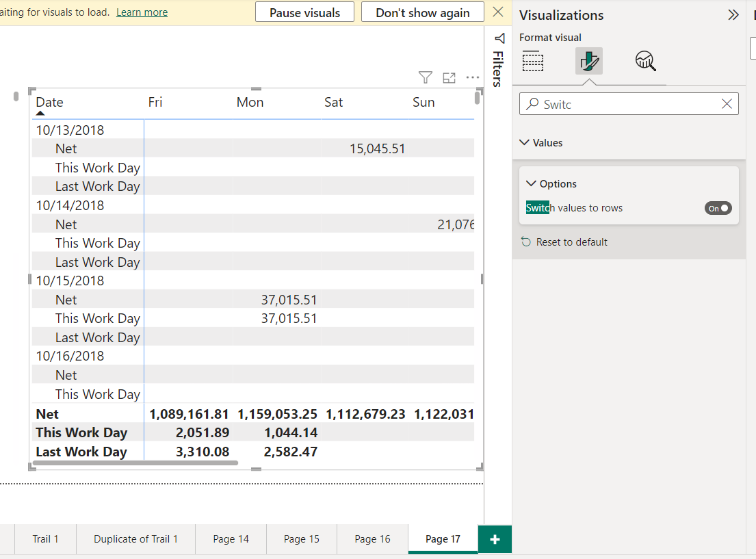Viewport: 756px width, 559px height.
Task: Open the Duplicate of Trail 1 tab
Action: [135, 538]
